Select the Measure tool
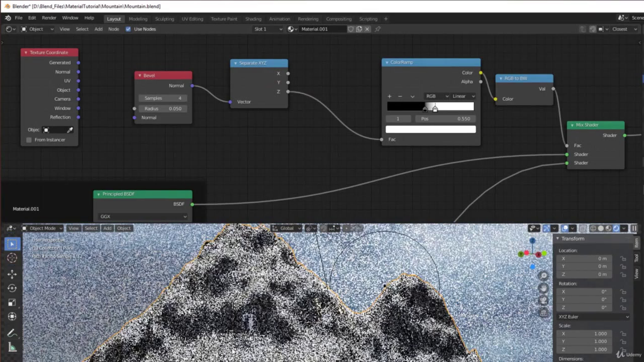This screenshot has height=362, width=644. (x=12, y=347)
